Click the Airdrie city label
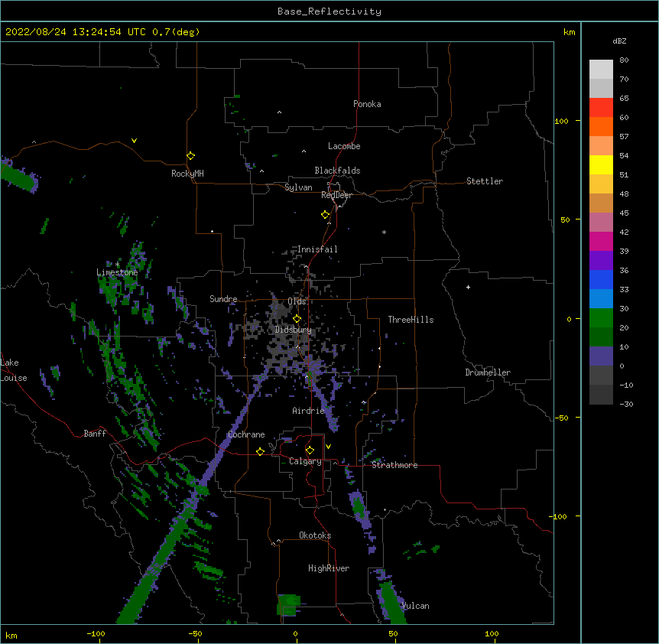 point(308,411)
